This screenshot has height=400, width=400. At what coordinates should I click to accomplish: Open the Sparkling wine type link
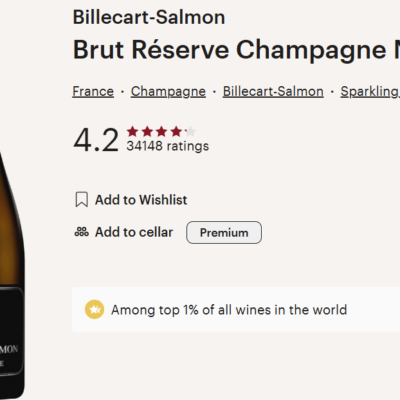[x=370, y=92]
